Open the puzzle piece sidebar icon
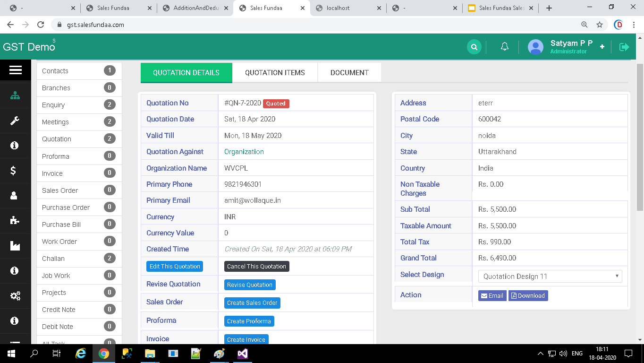 coord(15,220)
